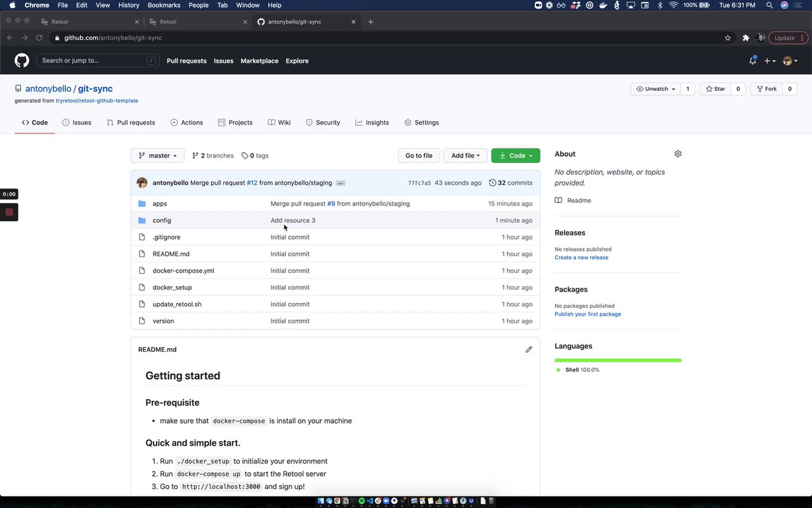Open the config folder
This screenshot has height=508, width=812.
(x=162, y=220)
